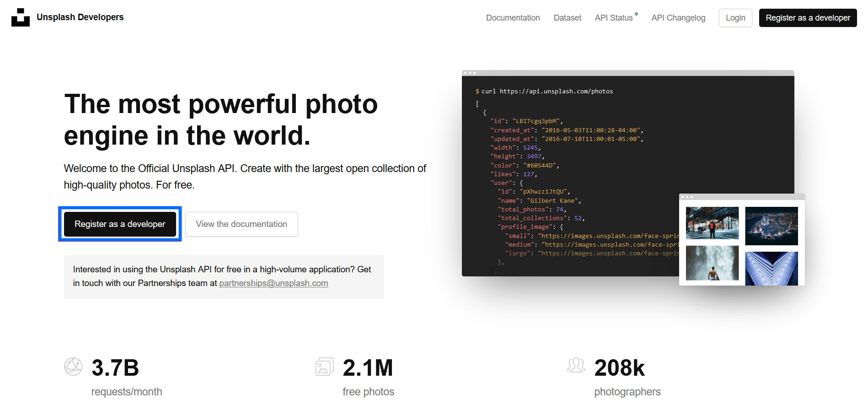The image size is (868, 405).
Task: Click the "The most powerful photo" headline
Action: tap(221, 104)
